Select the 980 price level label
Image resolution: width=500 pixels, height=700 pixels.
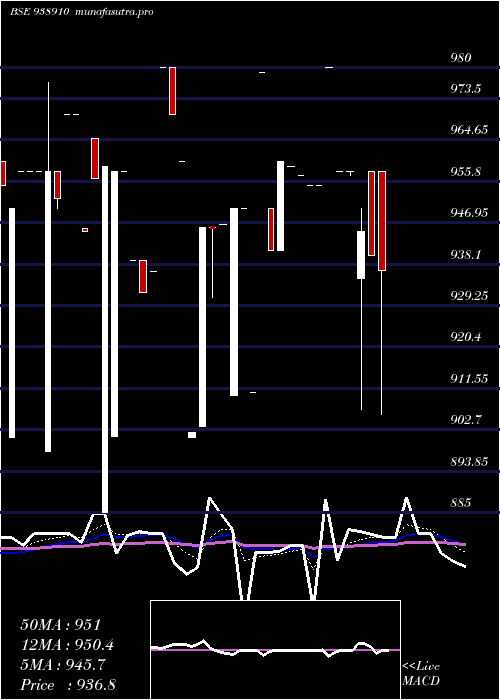(460, 58)
